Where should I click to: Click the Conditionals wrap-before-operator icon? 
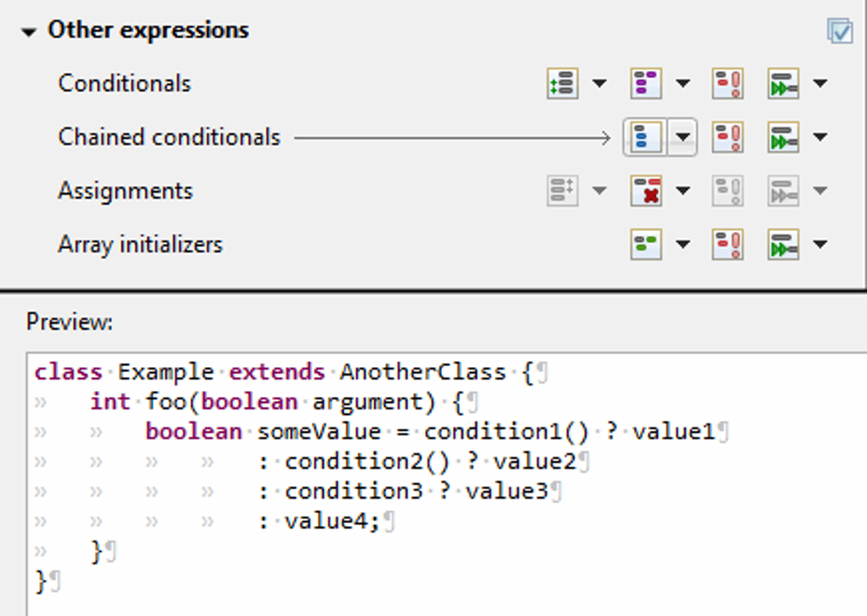coord(783,83)
